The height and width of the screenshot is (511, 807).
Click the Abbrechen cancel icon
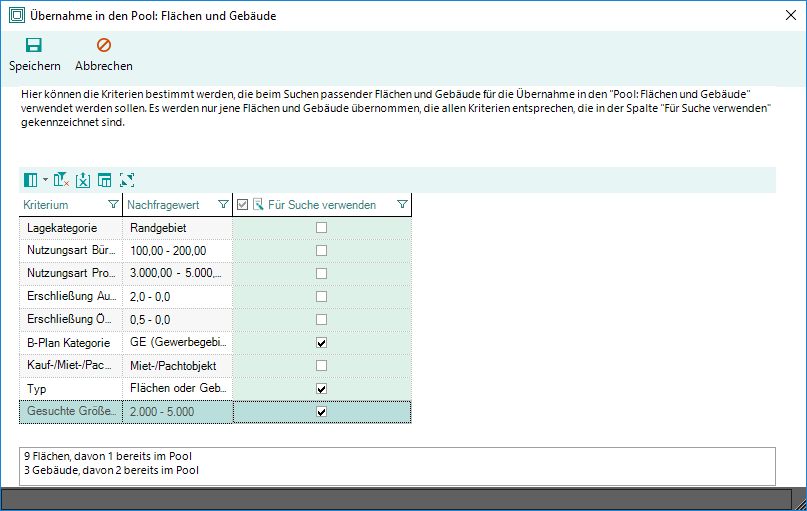tap(104, 46)
